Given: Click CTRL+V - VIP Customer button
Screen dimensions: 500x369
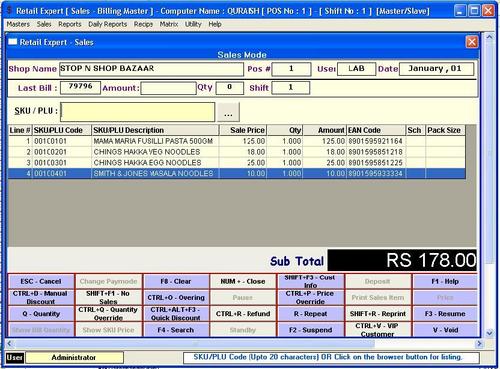Looking at the screenshot, I should point(378,330).
